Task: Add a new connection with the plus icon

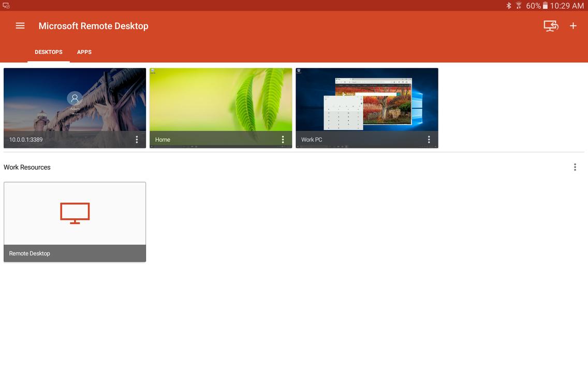Action: (x=573, y=25)
